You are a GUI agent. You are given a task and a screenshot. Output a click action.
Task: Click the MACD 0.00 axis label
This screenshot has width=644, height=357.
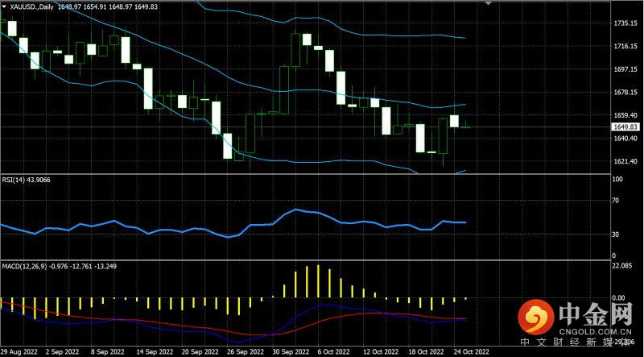620,298
